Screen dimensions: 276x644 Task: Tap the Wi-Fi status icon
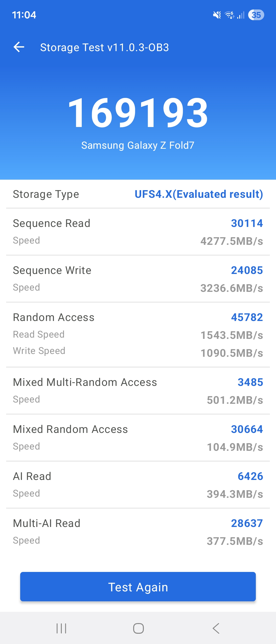pyautogui.click(x=229, y=15)
